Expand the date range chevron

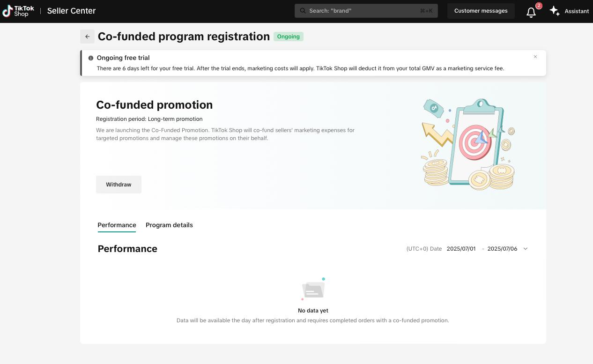click(x=525, y=249)
